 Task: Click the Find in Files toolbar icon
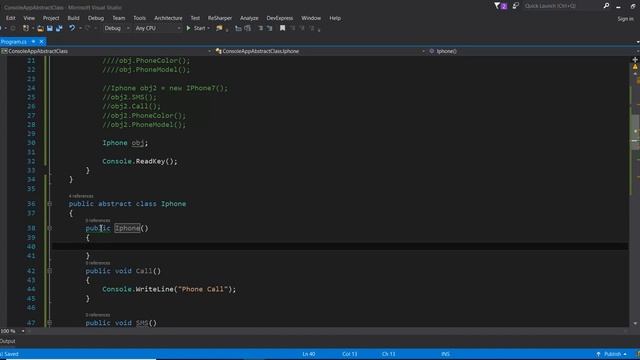point(219,28)
